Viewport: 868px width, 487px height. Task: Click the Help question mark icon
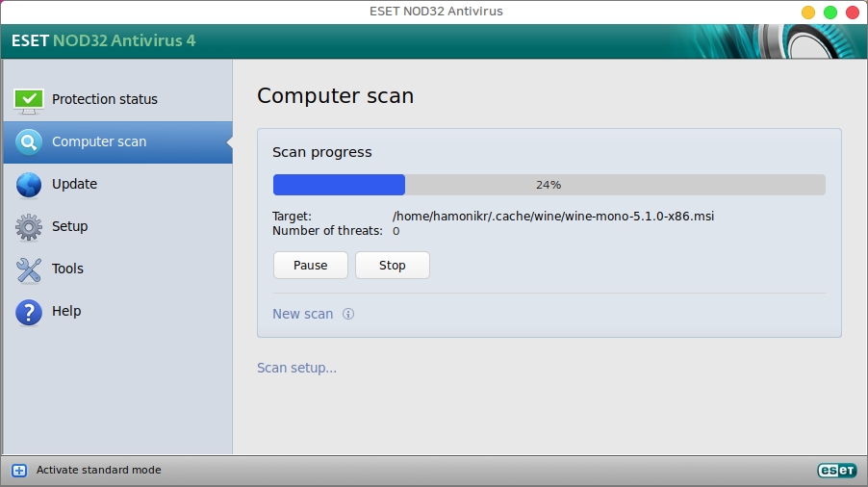click(29, 312)
